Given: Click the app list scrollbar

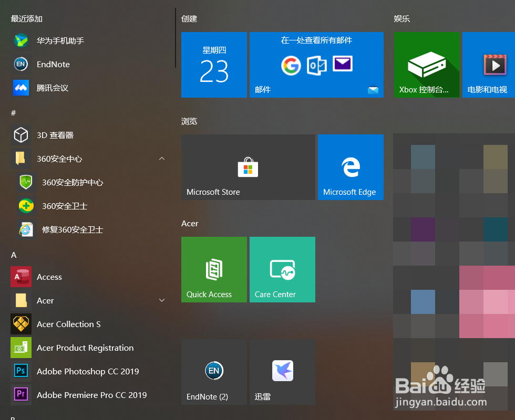Looking at the screenshot, I should [x=176, y=38].
